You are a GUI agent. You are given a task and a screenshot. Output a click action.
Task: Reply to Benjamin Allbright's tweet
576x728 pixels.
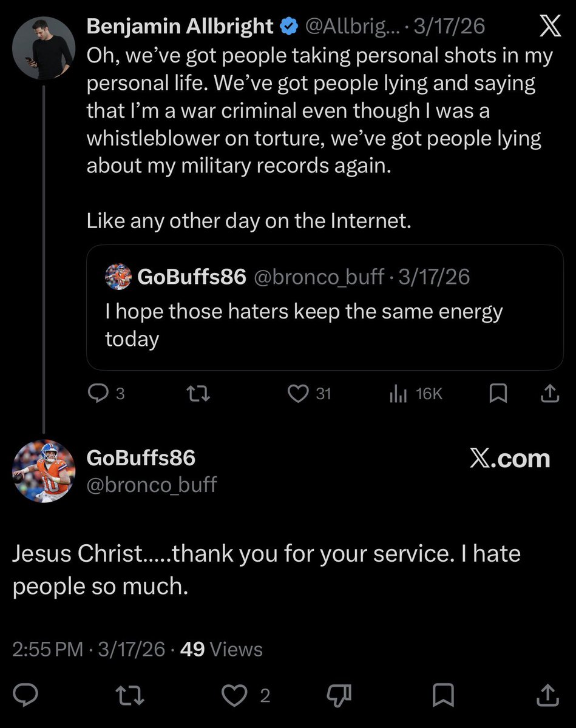coord(98,394)
